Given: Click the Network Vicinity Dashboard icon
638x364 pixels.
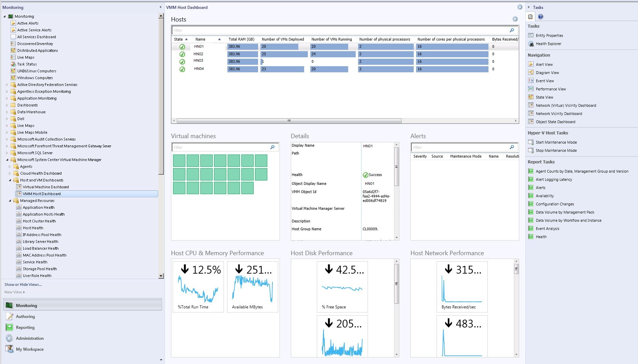Looking at the screenshot, I should pyautogui.click(x=531, y=114).
